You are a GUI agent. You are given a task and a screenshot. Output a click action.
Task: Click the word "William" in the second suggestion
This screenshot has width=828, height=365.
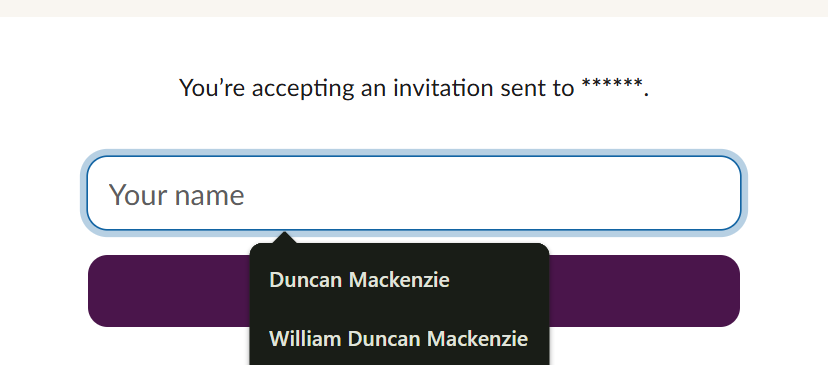point(305,339)
